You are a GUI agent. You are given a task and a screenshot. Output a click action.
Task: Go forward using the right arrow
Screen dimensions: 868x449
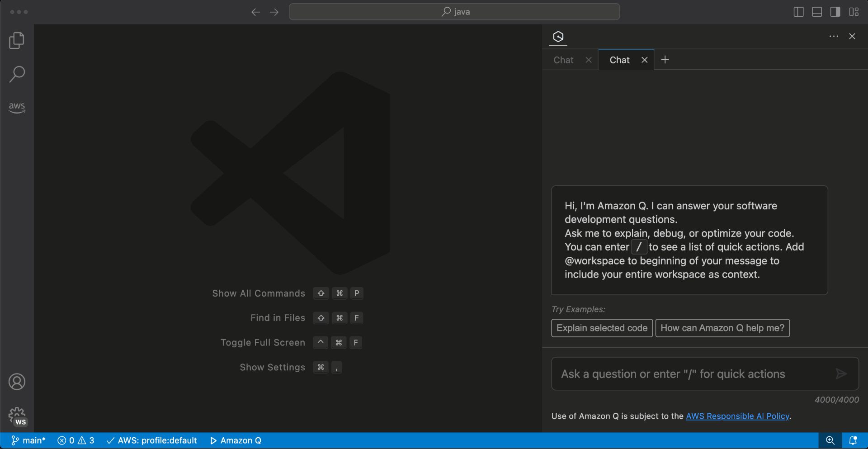274,12
